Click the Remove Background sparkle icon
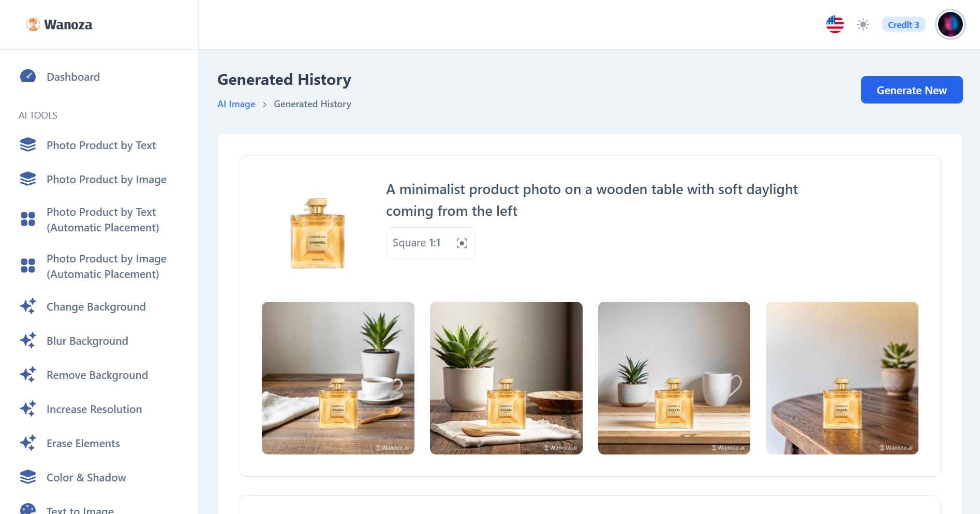The width and height of the screenshot is (980, 514). [28, 375]
